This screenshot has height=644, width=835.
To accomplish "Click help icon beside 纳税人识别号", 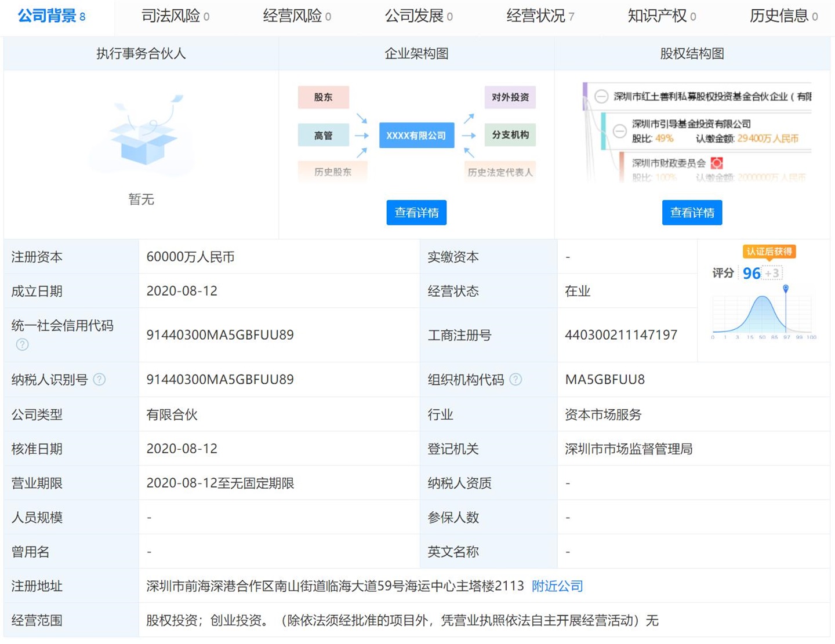I will click(x=100, y=380).
